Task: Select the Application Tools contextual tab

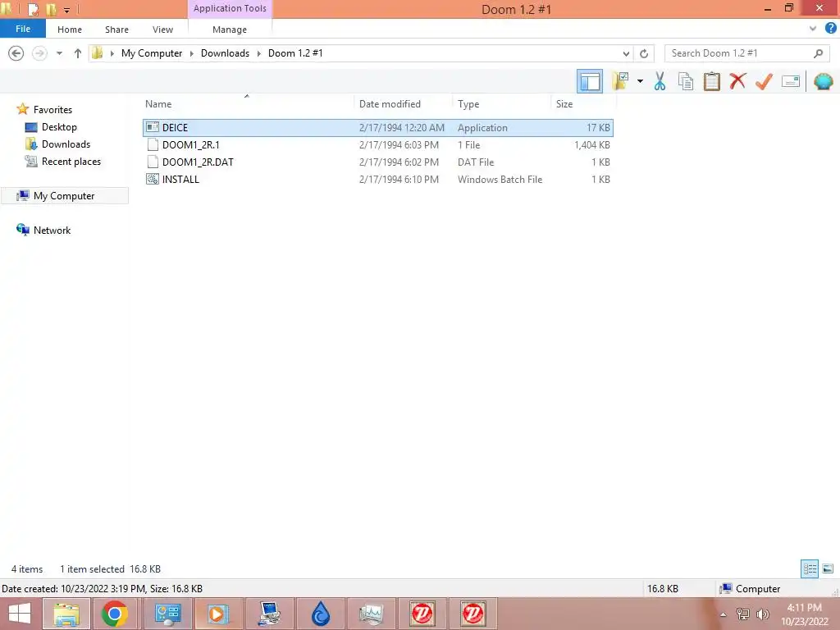Action: pyautogui.click(x=230, y=8)
